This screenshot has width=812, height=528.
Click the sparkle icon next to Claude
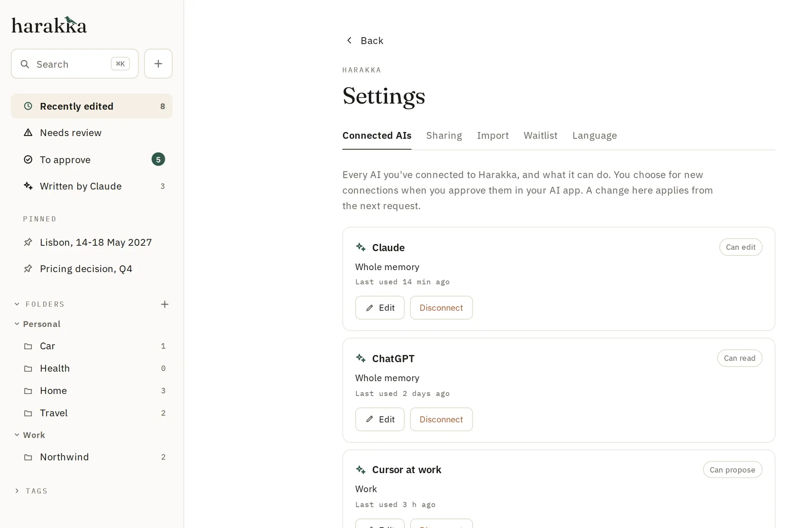coord(361,247)
